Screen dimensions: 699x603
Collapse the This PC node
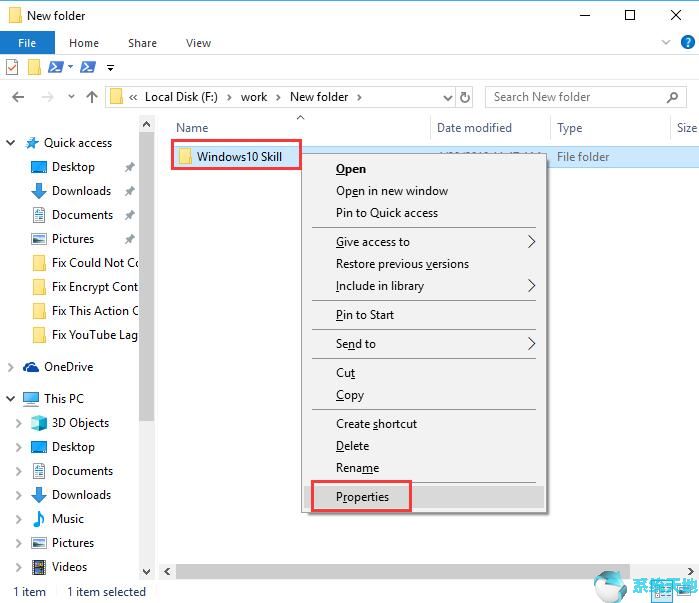coord(11,399)
